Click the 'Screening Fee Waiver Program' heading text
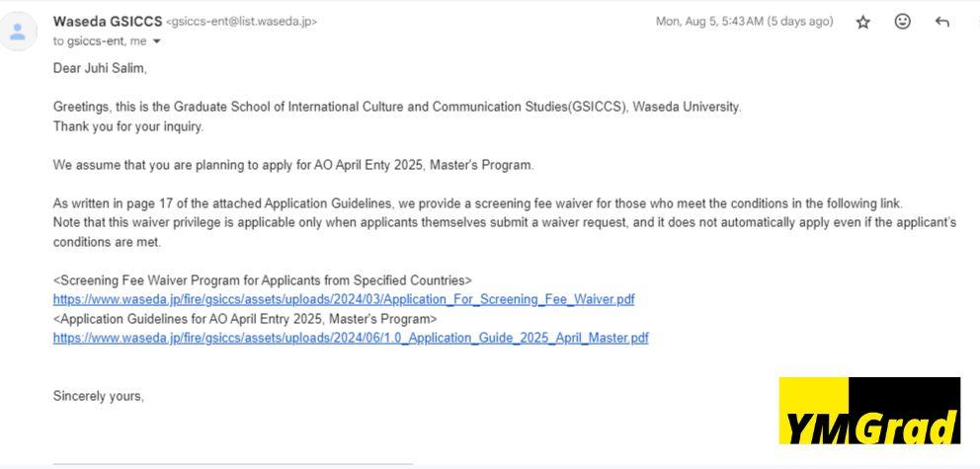The width and height of the screenshot is (980, 469). [263, 280]
